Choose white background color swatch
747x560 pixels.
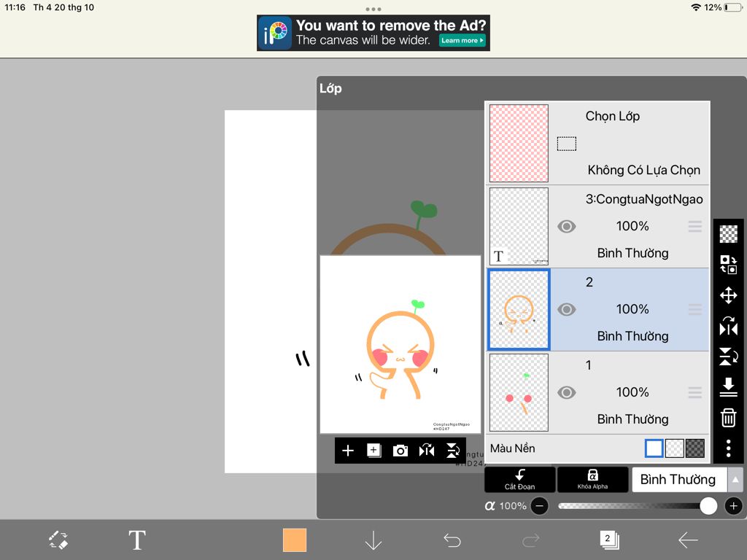coord(654,448)
